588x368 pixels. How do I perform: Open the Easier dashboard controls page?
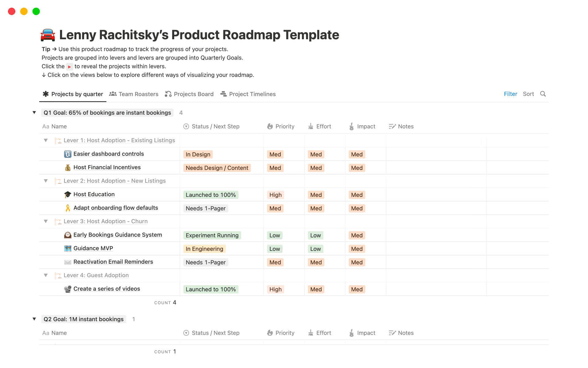click(108, 154)
